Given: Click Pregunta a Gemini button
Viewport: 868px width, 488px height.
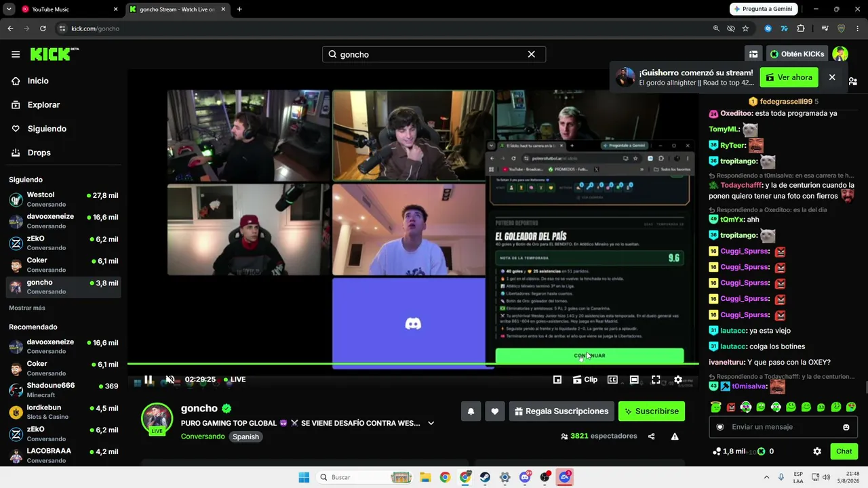Looking at the screenshot, I should coord(763,9).
